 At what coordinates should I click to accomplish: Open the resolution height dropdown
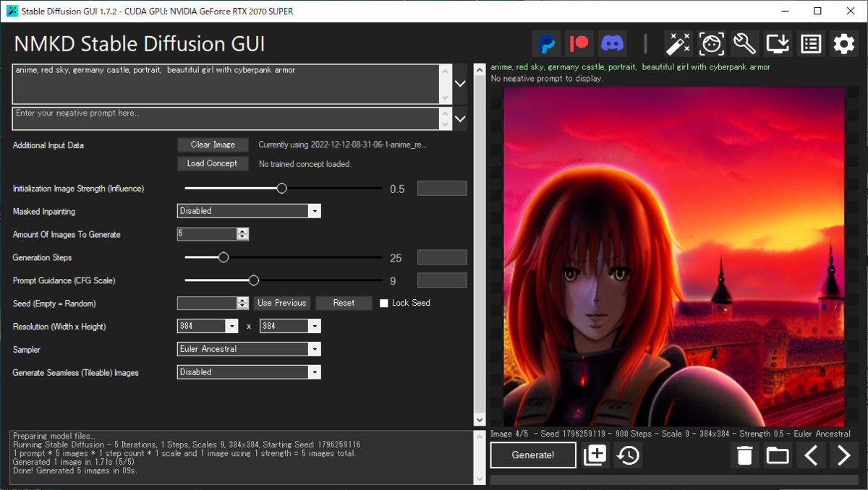(x=290, y=326)
